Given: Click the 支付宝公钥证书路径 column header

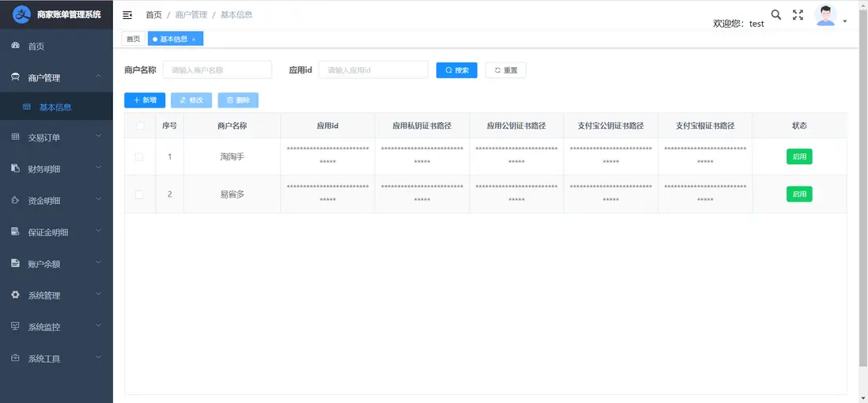Looking at the screenshot, I should point(610,126).
